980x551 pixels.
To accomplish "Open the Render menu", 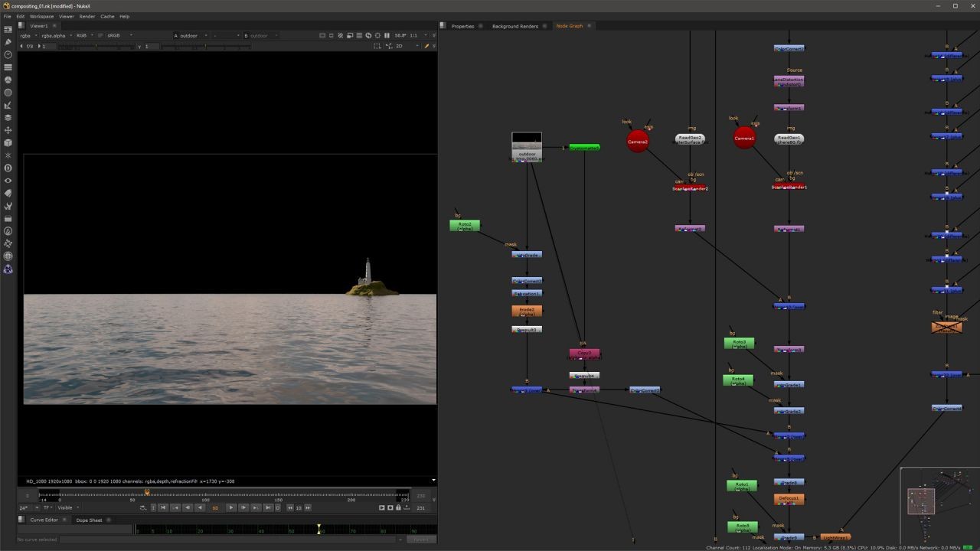I will coord(87,16).
